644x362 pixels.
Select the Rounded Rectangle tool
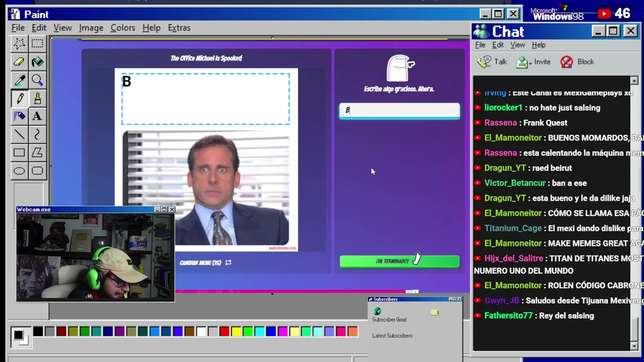point(37,170)
